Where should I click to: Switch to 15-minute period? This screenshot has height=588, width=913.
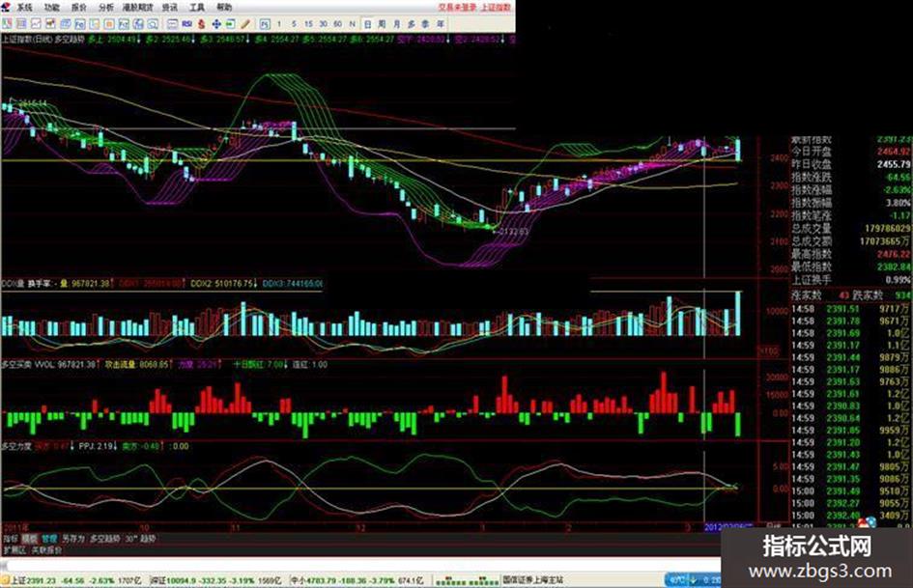click(308, 24)
